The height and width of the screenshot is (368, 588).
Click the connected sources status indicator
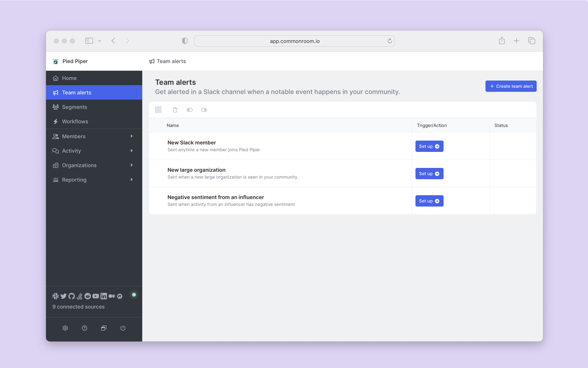pos(134,296)
